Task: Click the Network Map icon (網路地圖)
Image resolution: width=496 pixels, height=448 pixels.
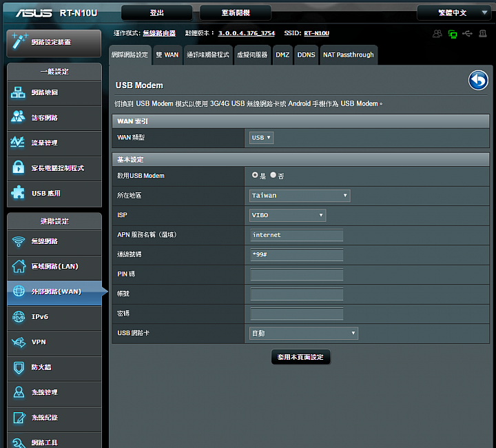Action: coord(18,92)
